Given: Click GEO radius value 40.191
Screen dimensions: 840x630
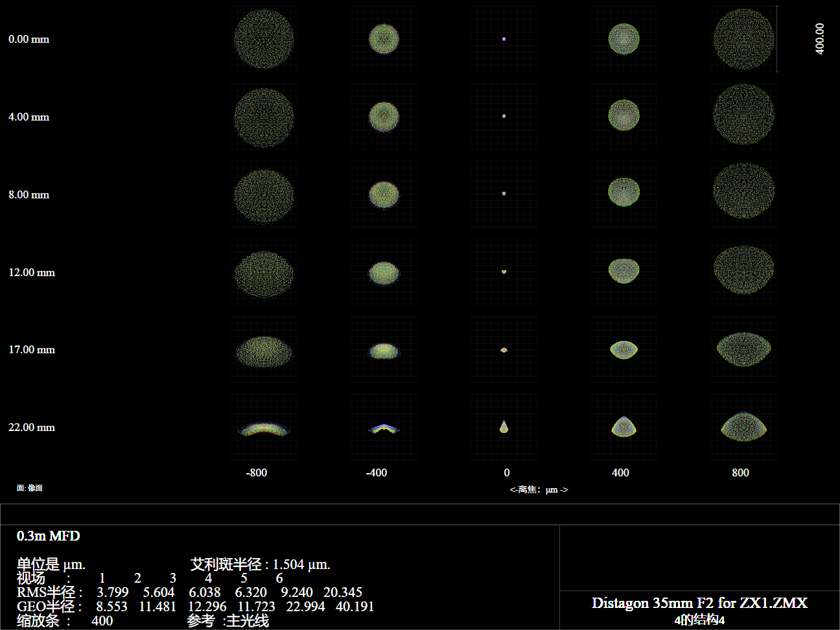Looking at the screenshot, I should point(355,607).
